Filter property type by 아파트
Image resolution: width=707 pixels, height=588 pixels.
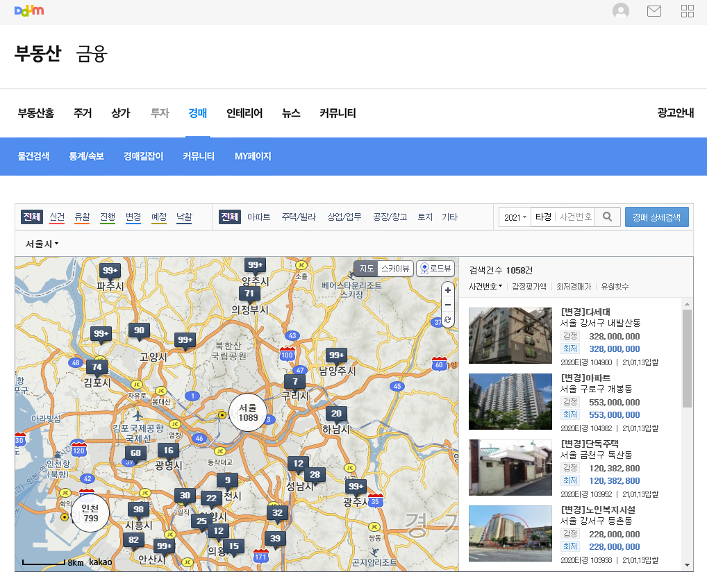click(258, 217)
